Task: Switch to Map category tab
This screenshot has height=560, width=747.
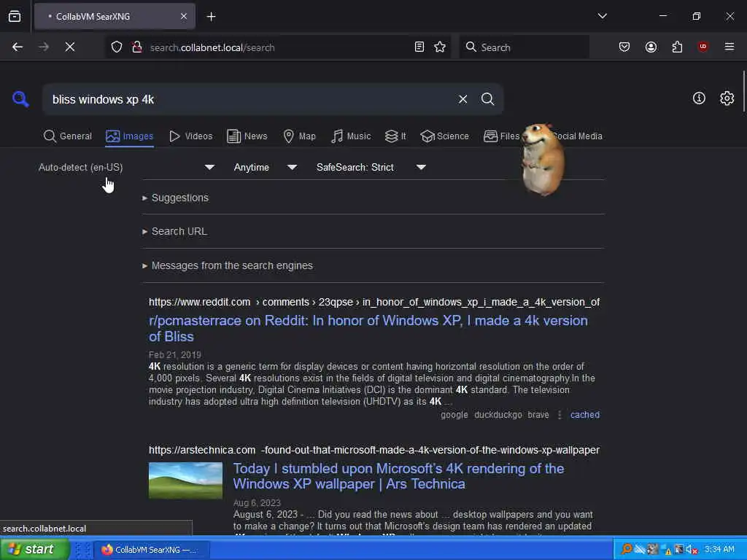Action: click(x=299, y=136)
